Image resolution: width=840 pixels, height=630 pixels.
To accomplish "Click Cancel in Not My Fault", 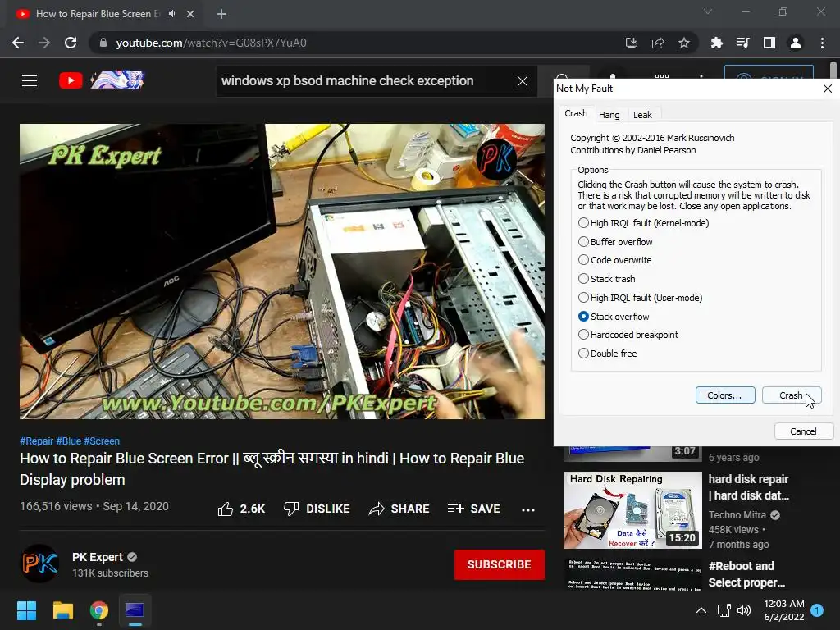I will (803, 431).
